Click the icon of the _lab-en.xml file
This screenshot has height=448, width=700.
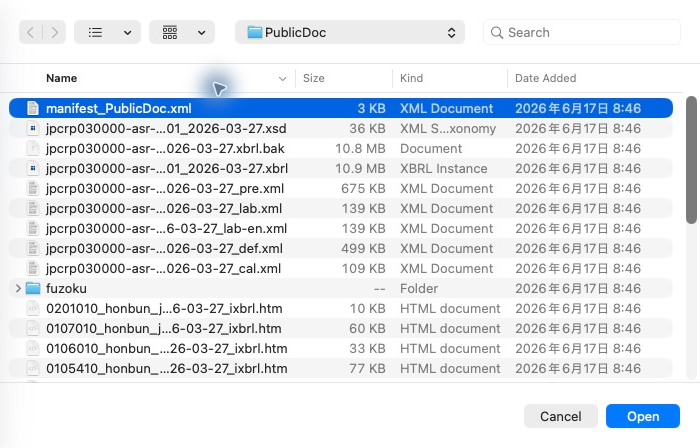pos(33,228)
